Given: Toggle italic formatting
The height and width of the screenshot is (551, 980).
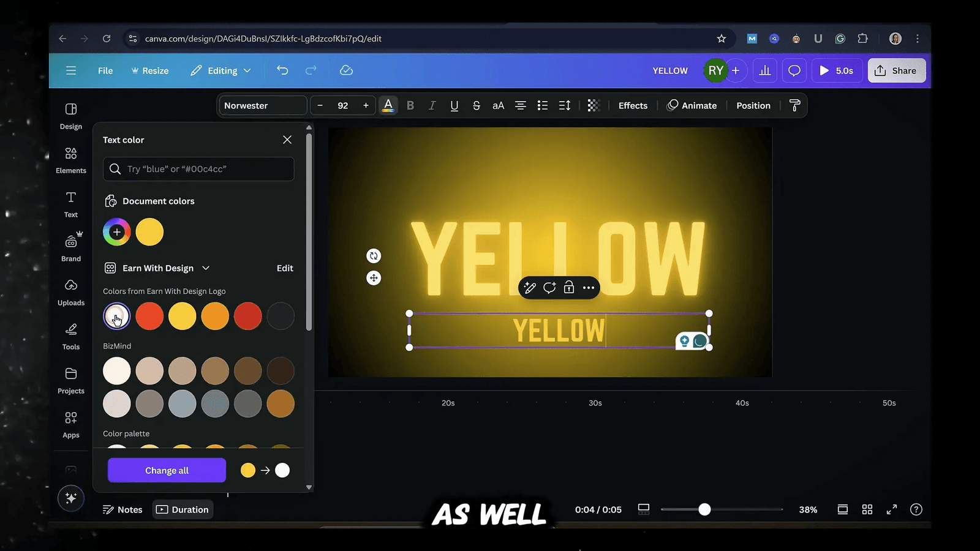Looking at the screenshot, I should pyautogui.click(x=432, y=105).
